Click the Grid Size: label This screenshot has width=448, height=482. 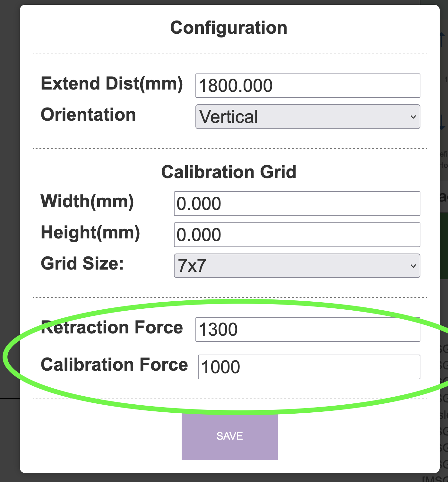point(82,263)
